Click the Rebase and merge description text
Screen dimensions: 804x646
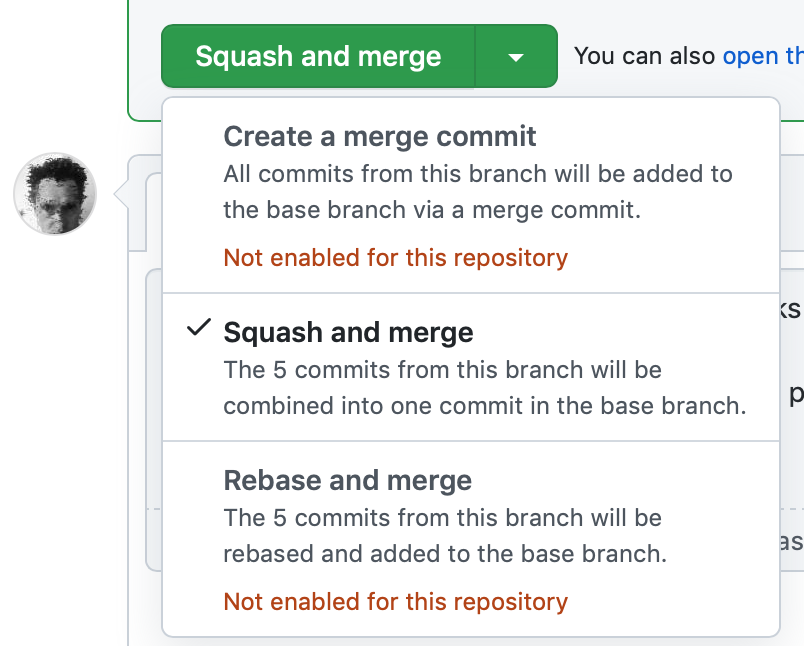(x=445, y=536)
